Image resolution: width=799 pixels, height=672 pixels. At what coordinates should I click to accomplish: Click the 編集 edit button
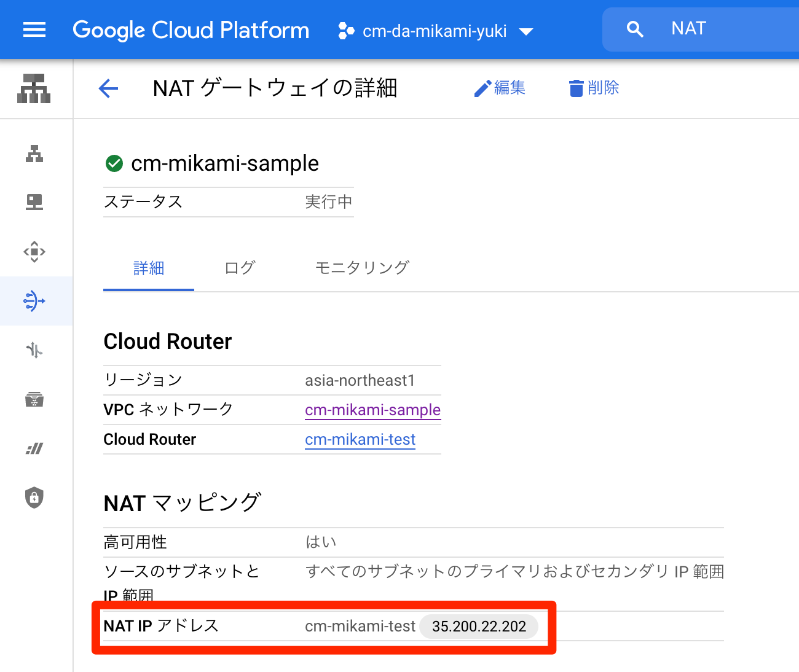pos(500,88)
